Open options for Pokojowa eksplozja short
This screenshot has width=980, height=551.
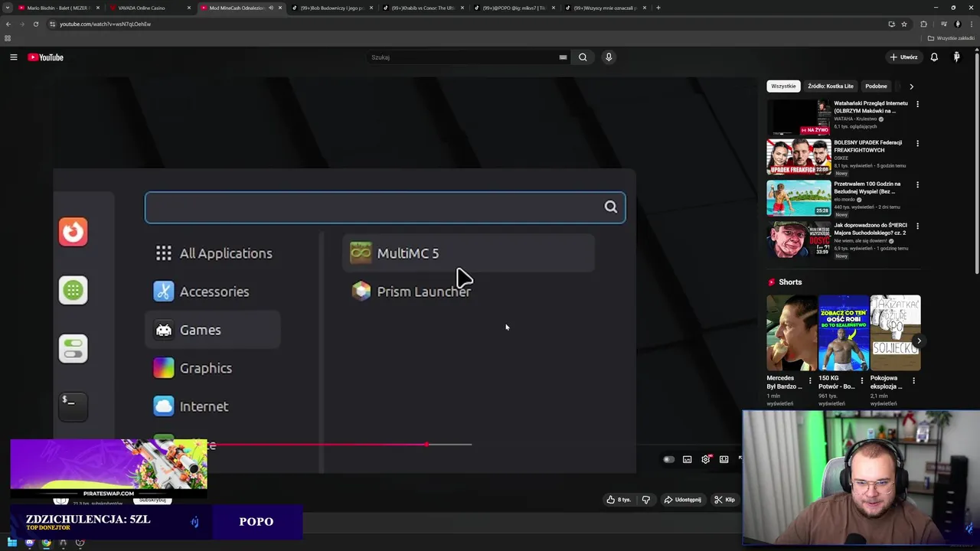pyautogui.click(x=913, y=380)
